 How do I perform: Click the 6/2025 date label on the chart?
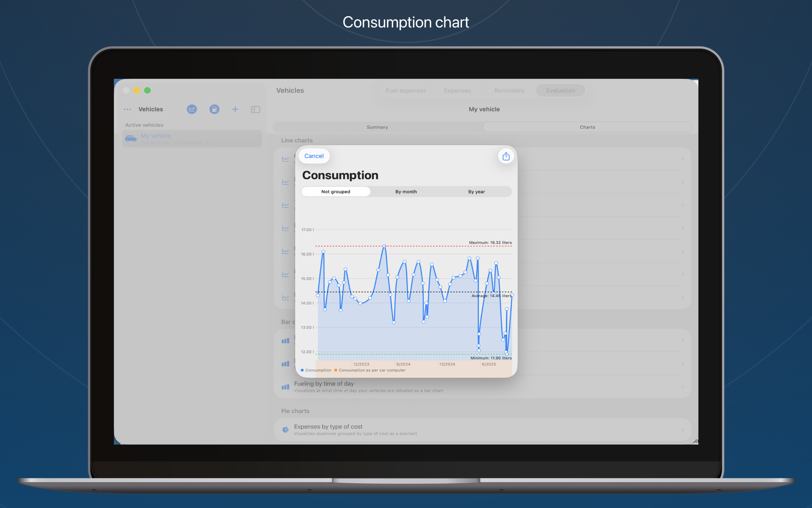point(489,364)
